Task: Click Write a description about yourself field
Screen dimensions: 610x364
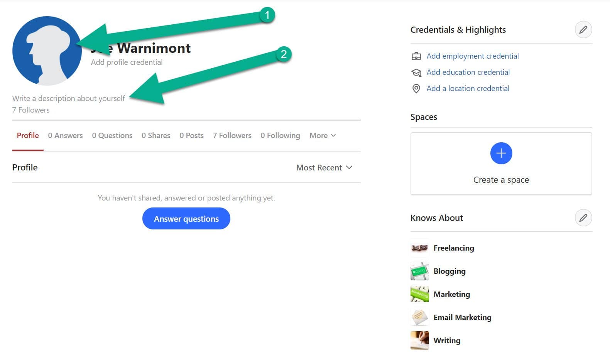Action: tap(68, 98)
